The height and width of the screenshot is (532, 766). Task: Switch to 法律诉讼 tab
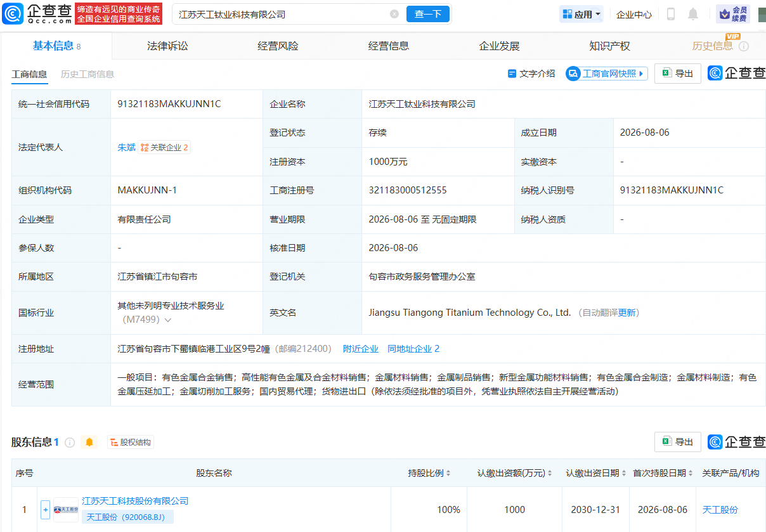(x=167, y=46)
